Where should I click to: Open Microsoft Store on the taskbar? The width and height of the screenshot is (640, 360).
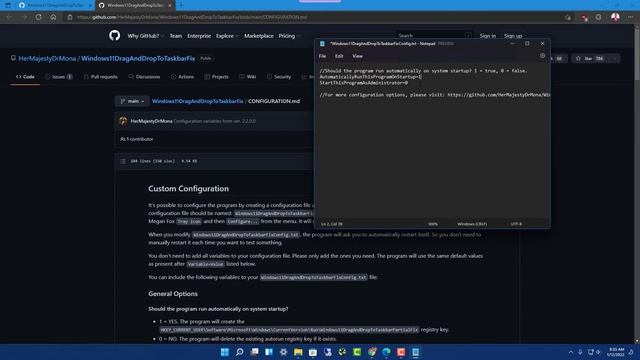pos(313,352)
